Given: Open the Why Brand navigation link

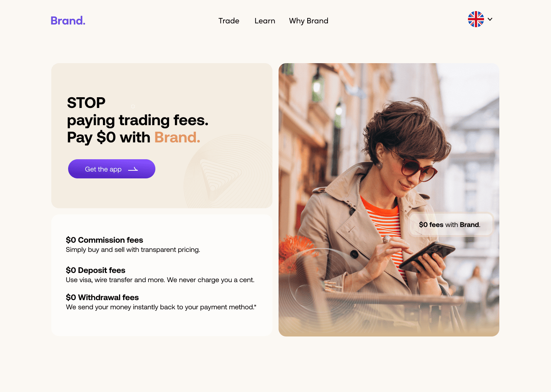Looking at the screenshot, I should click(x=309, y=21).
